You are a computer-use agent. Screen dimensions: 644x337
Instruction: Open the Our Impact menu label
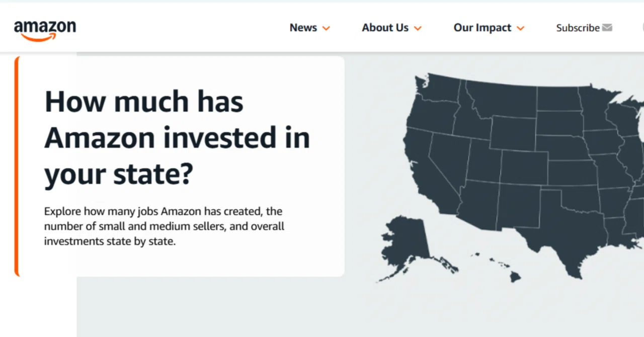(482, 28)
